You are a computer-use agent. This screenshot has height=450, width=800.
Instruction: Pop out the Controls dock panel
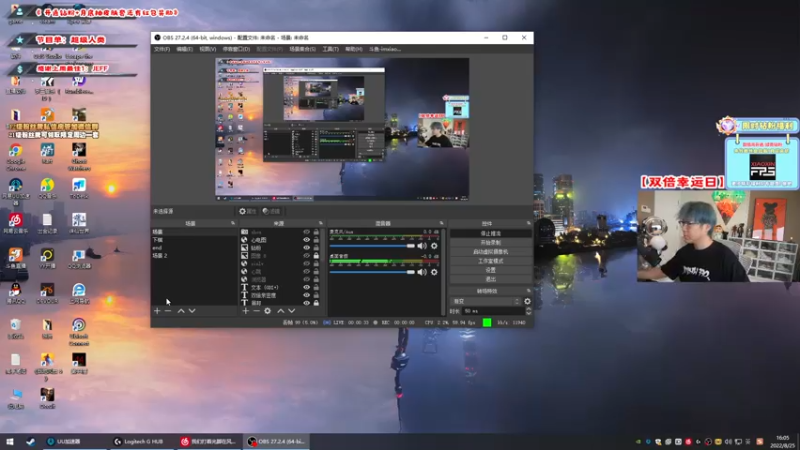(x=529, y=223)
